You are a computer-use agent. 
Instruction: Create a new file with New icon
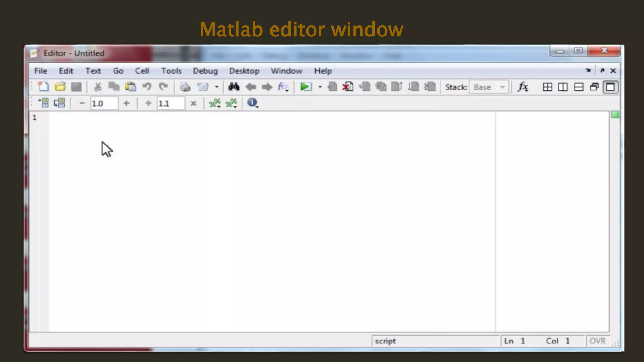click(43, 87)
